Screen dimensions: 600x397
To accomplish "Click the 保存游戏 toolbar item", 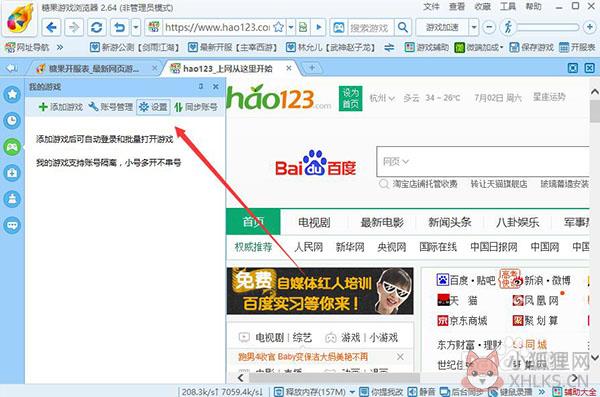I will click(532, 47).
